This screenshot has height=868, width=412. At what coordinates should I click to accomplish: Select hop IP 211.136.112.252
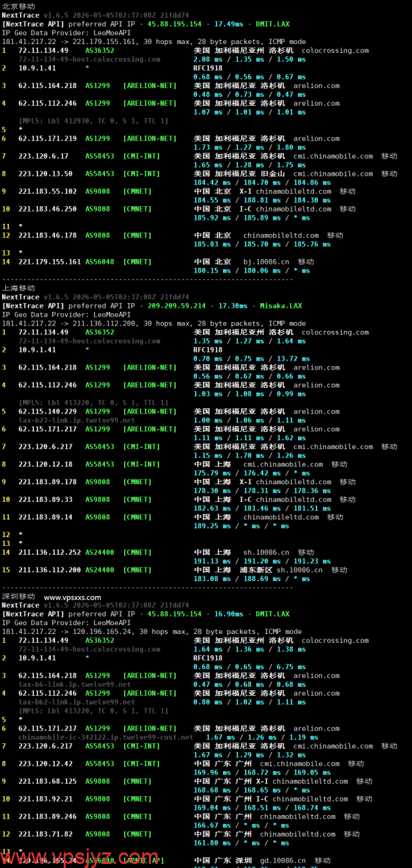click(x=49, y=553)
